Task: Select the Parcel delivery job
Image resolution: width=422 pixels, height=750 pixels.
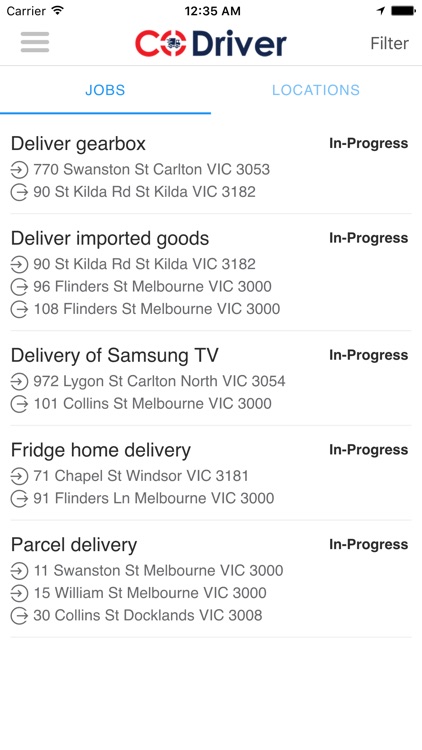Action: pyautogui.click(x=211, y=579)
